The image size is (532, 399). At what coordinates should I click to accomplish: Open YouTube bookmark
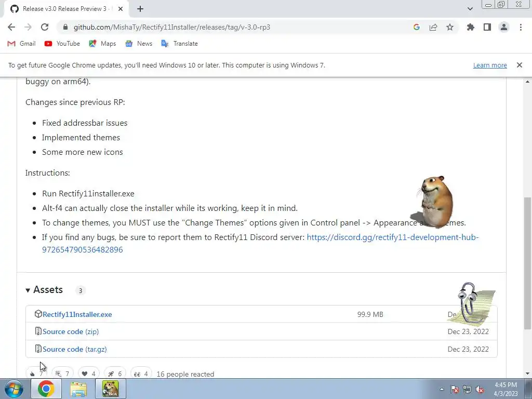tap(62, 44)
